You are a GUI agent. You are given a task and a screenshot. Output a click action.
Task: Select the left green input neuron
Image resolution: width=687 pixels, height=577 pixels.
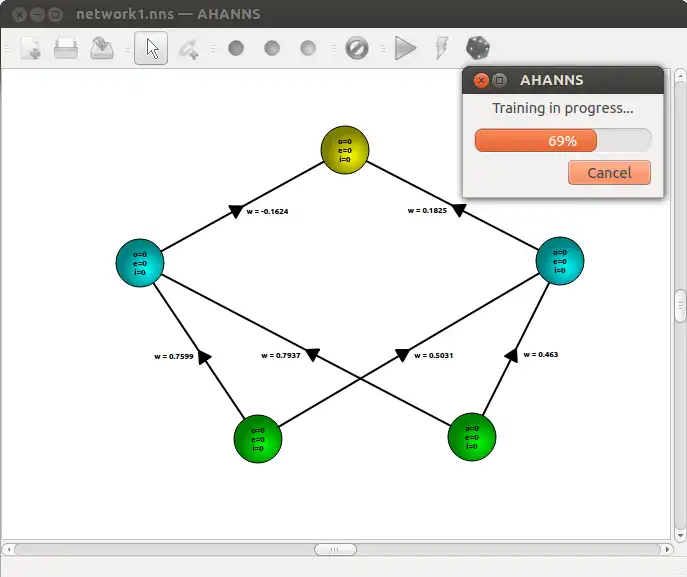[258, 439]
